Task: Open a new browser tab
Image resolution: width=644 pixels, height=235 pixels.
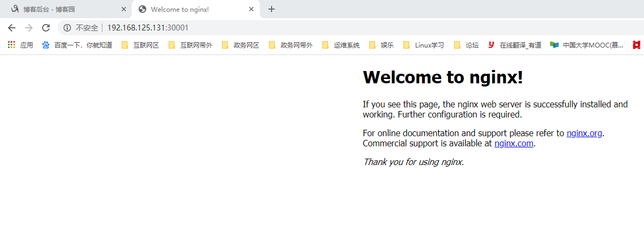Action: [x=271, y=9]
